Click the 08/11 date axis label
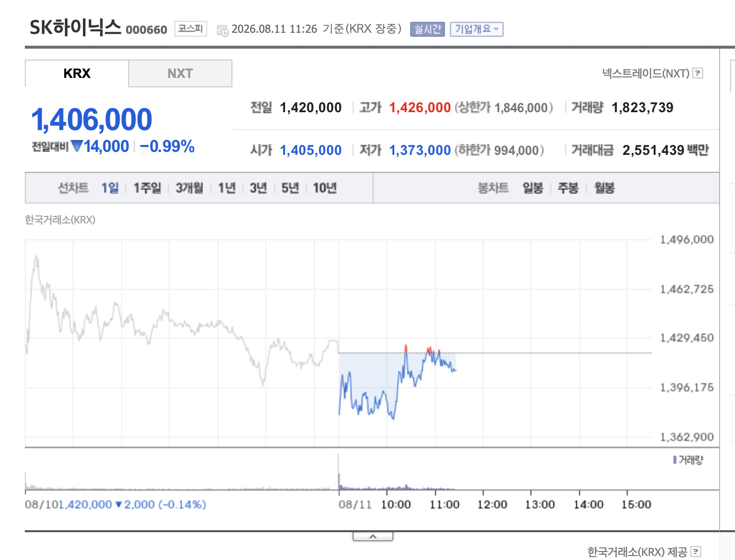 coord(355,505)
